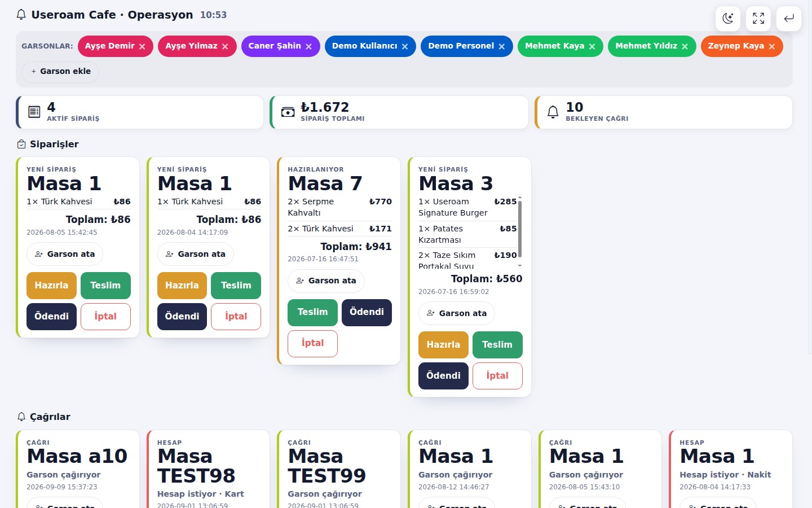Screen dimensions: 812x508
Task: Delete the Demo Kullanıcı chip via its X
Action: click(405, 47)
